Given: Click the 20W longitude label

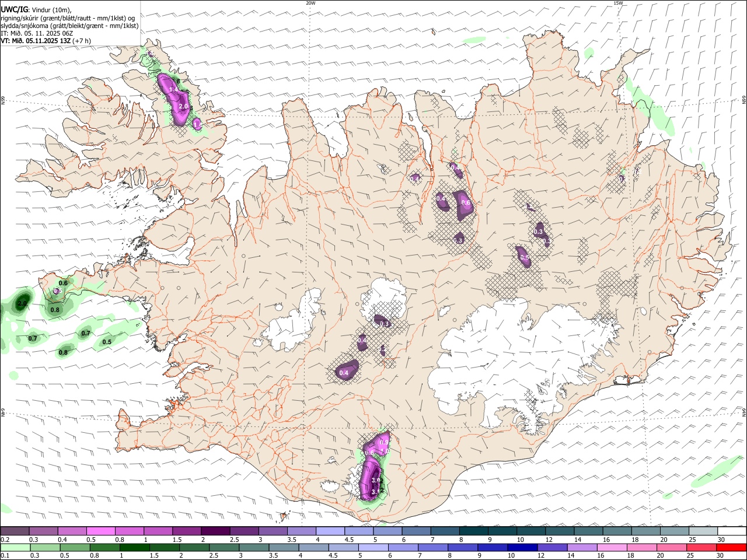Looking at the screenshot, I should coord(310,3).
